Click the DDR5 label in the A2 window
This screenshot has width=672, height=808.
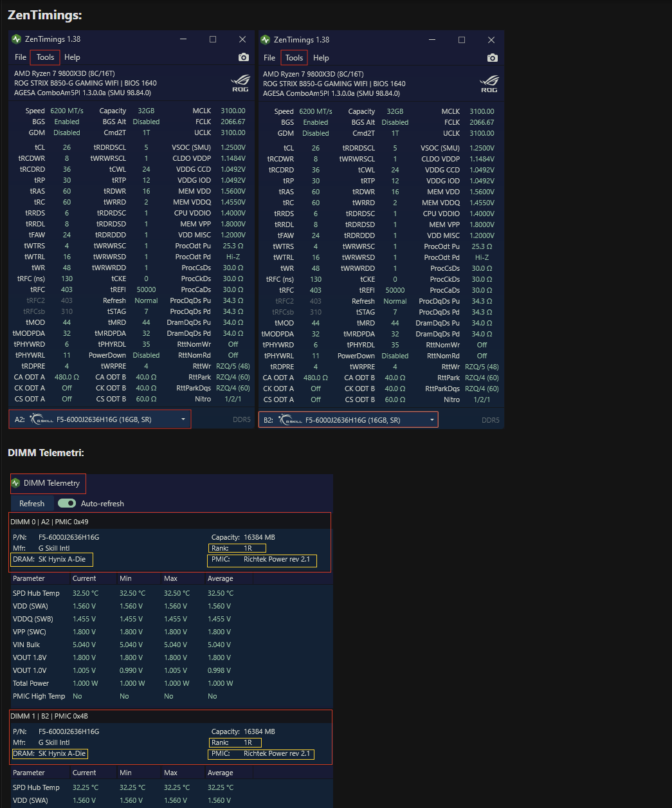[241, 419]
